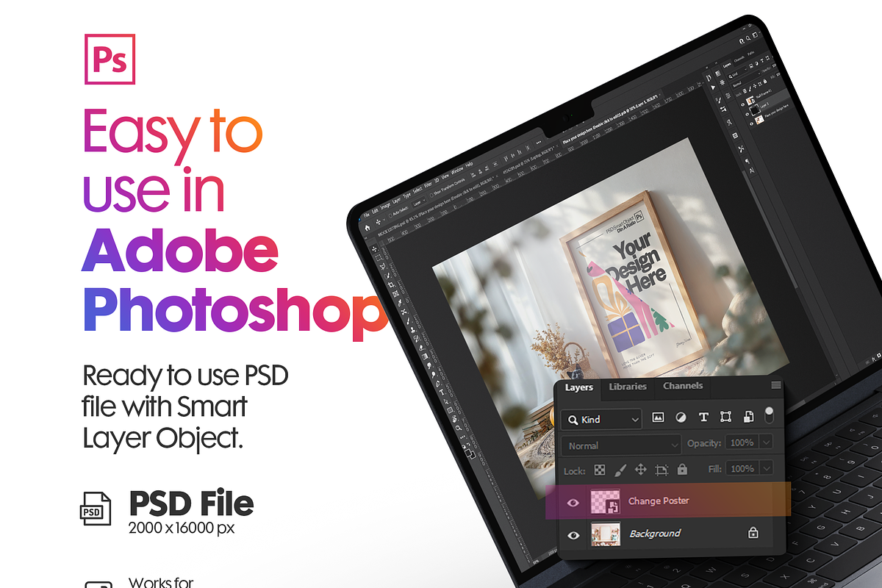Select the Eraser tool

(x=421, y=347)
